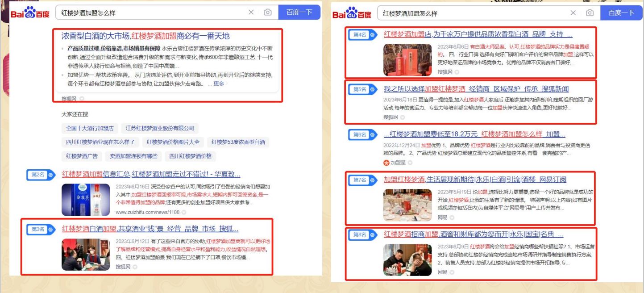This screenshot has width=644, height=293.
Task: Expand the first result with the 更多 link
Action: click(219, 84)
